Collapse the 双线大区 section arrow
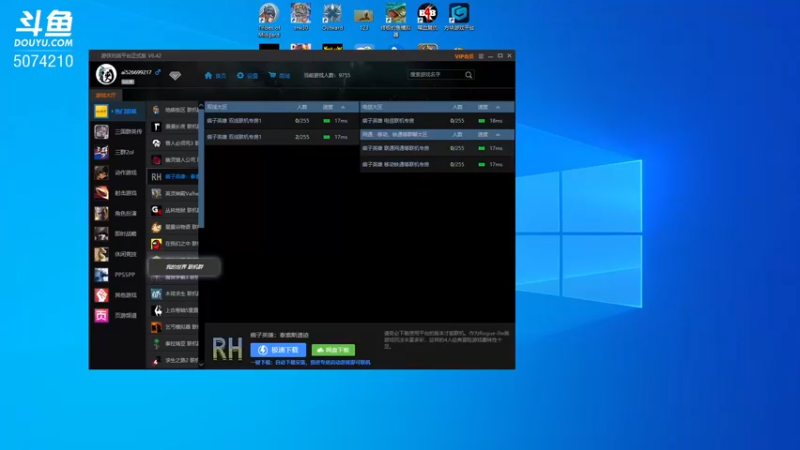 point(343,107)
